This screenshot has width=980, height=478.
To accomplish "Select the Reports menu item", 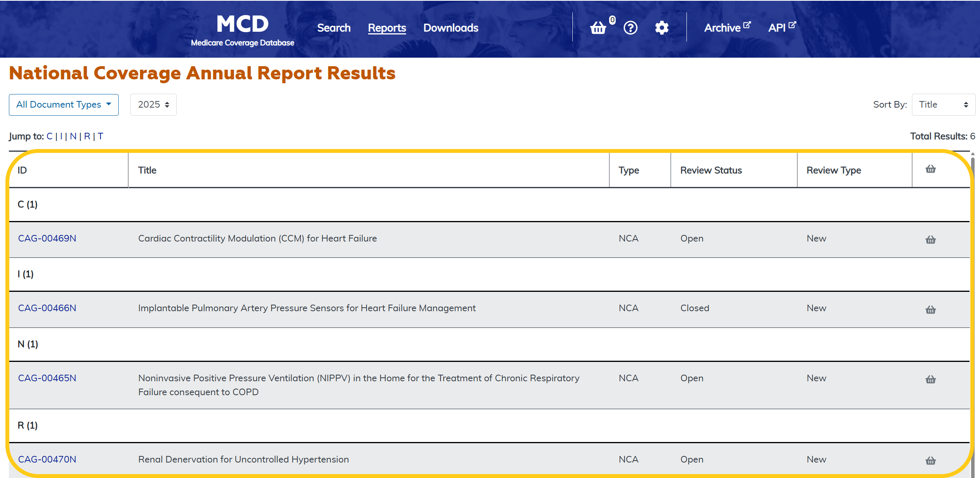I will click(387, 28).
